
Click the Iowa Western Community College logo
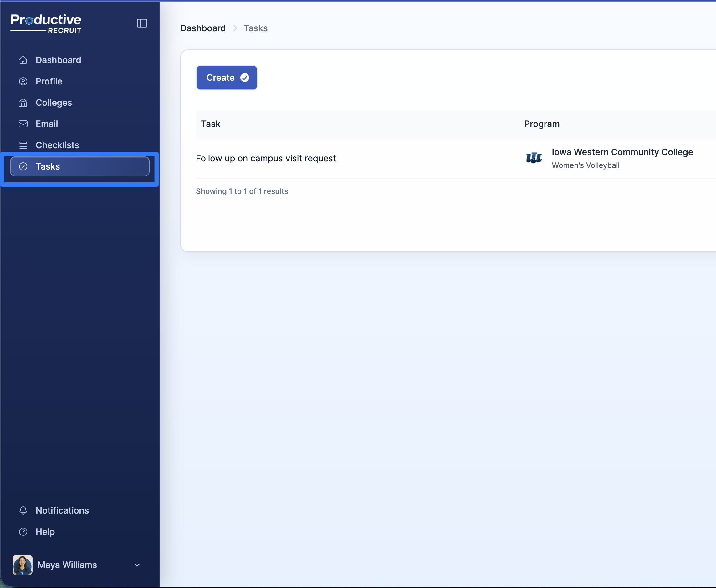click(534, 158)
